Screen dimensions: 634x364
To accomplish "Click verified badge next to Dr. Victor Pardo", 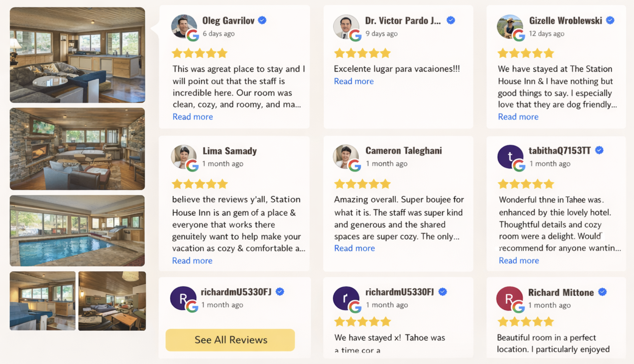I will (x=451, y=20).
